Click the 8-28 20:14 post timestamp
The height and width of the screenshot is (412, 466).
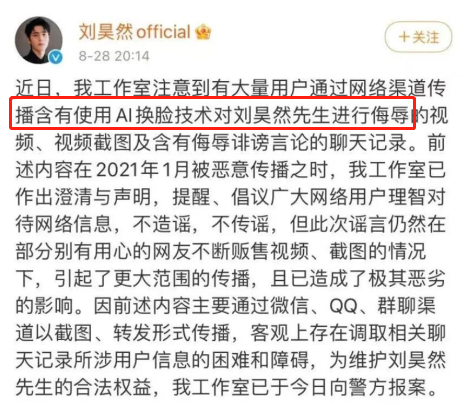point(114,56)
